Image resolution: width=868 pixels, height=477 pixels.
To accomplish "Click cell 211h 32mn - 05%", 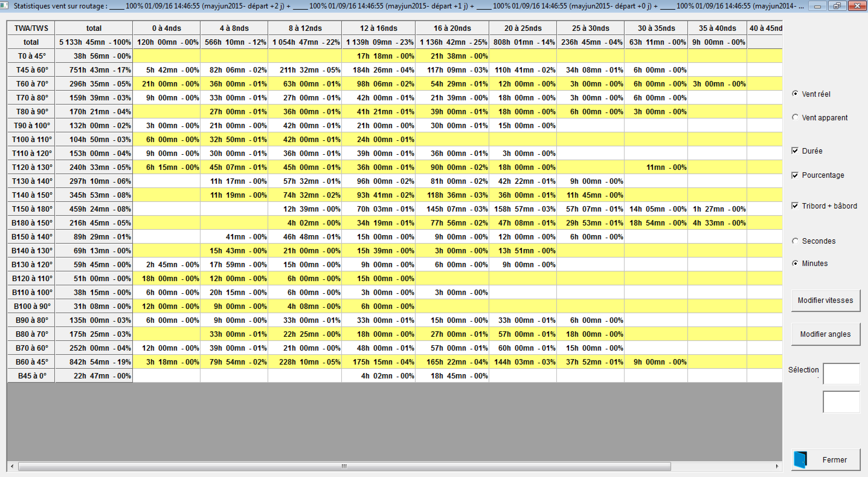I will (x=305, y=70).
